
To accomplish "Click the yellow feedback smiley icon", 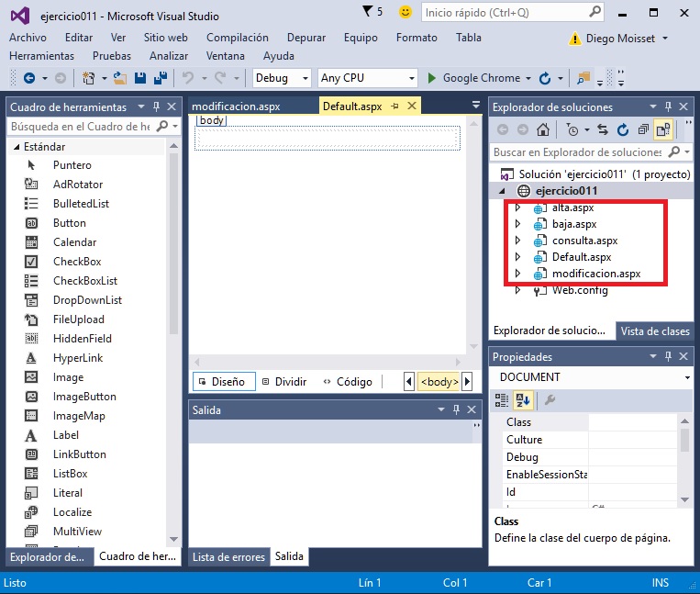I will [x=406, y=12].
